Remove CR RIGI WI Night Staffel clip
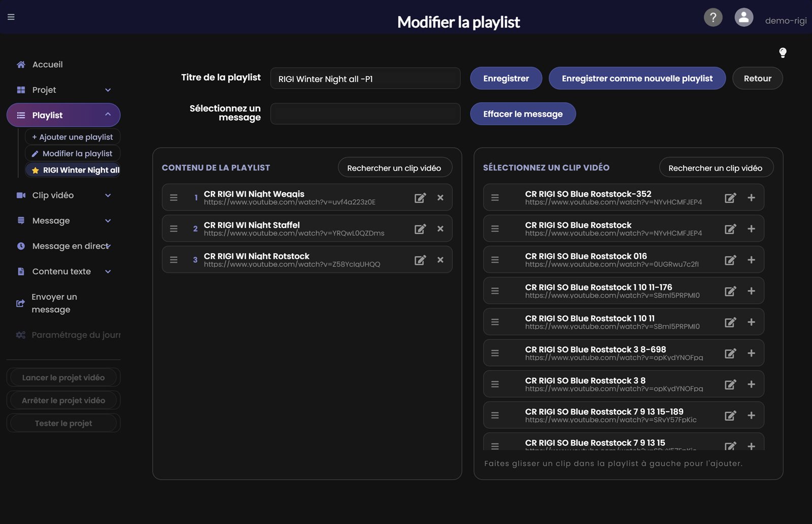This screenshot has width=812, height=524. tap(441, 228)
